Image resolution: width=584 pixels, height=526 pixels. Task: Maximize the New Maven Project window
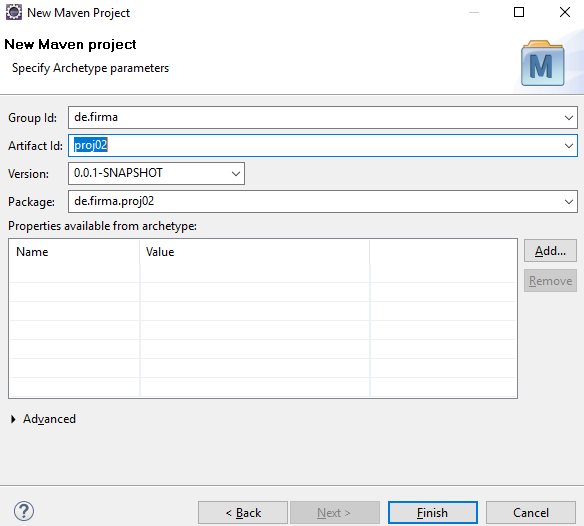[x=519, y=12]
